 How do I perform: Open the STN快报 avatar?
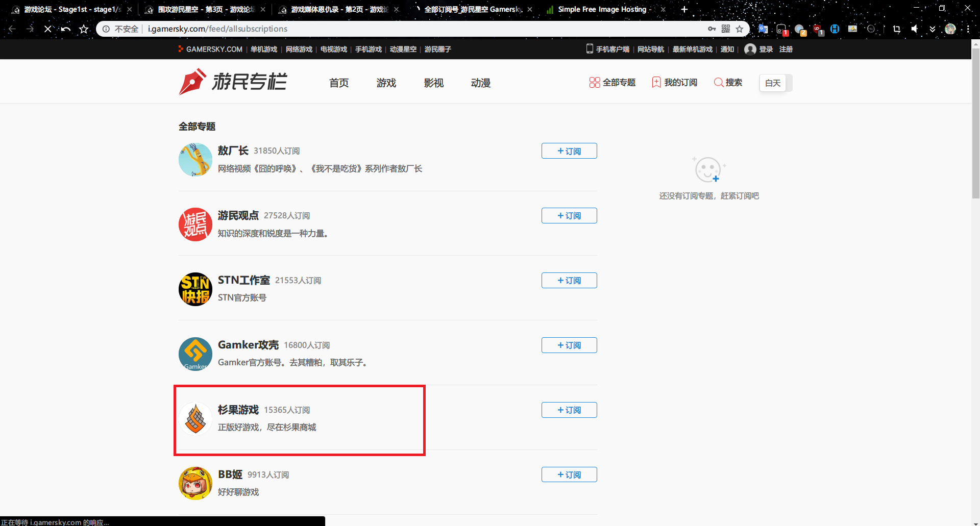coord(195,289)
